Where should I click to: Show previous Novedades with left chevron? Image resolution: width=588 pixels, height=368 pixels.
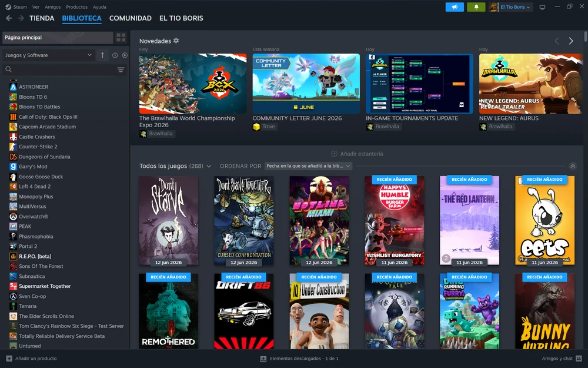(557, 41)
